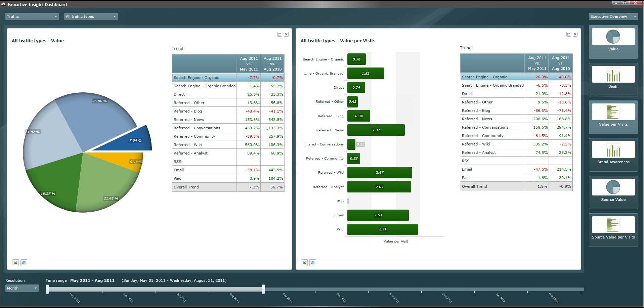Open the Month resolution dropdown
Viewport: 644px width, 308px height.
pos(22,288)
